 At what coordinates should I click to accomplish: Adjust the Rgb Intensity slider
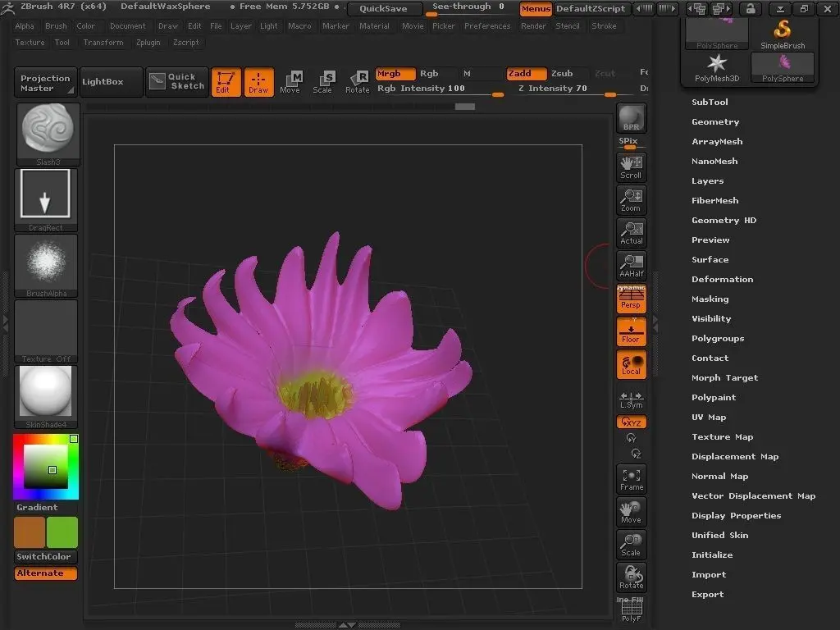pyautogui.click(x=440, y=89)
